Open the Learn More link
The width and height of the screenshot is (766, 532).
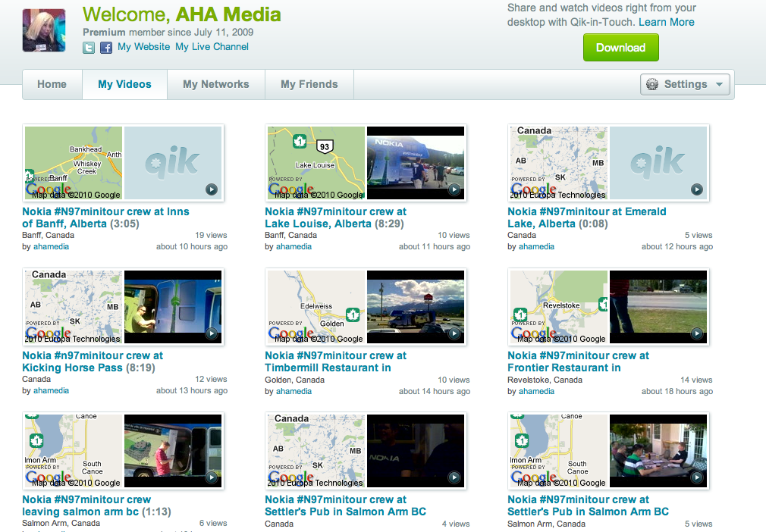pos(666,22)
